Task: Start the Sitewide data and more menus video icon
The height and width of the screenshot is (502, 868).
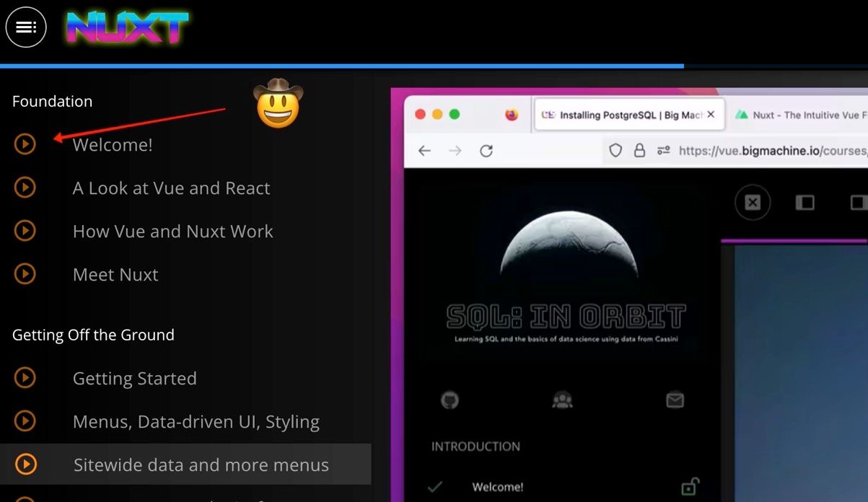Action: coord(25,464)
